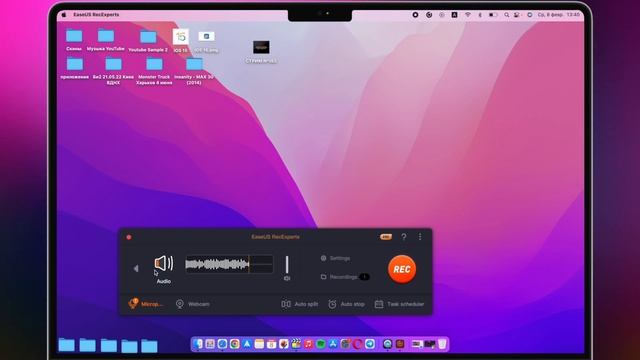The width and height of the screenshot is (640, 360).
Task: Select the dark video thumbnail on the desktop
Action: (x=261, y=47)
